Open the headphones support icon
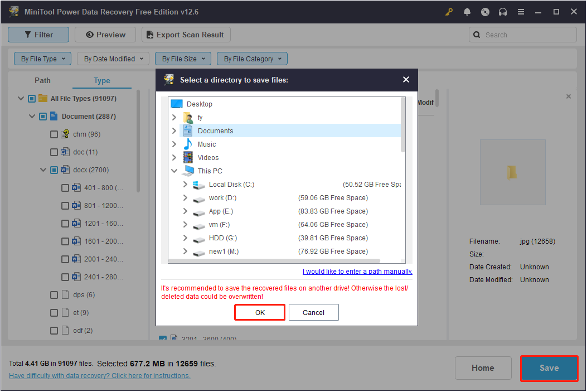Image resolution: width=587 pixels, height=392 pixels. click(x=503, y=11)
